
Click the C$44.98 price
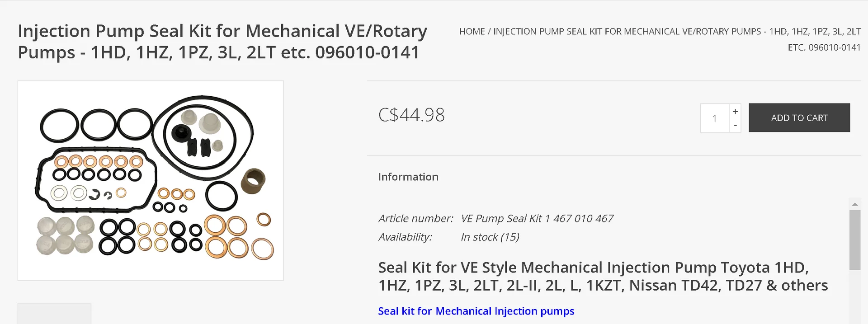(411, 115)
